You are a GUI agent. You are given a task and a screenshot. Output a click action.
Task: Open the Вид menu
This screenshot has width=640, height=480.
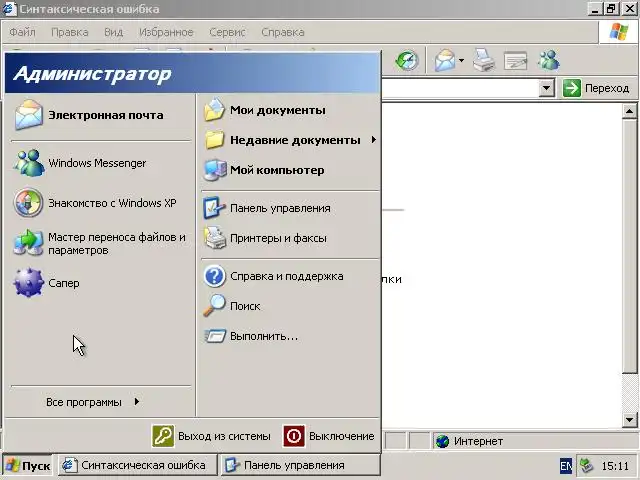click(113, 32)
